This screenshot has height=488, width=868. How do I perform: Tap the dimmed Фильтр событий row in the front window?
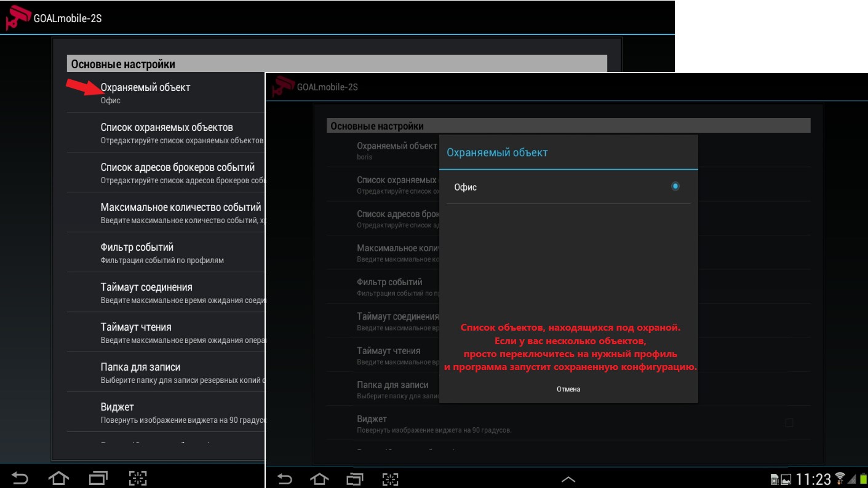click(x=383, y=287)
